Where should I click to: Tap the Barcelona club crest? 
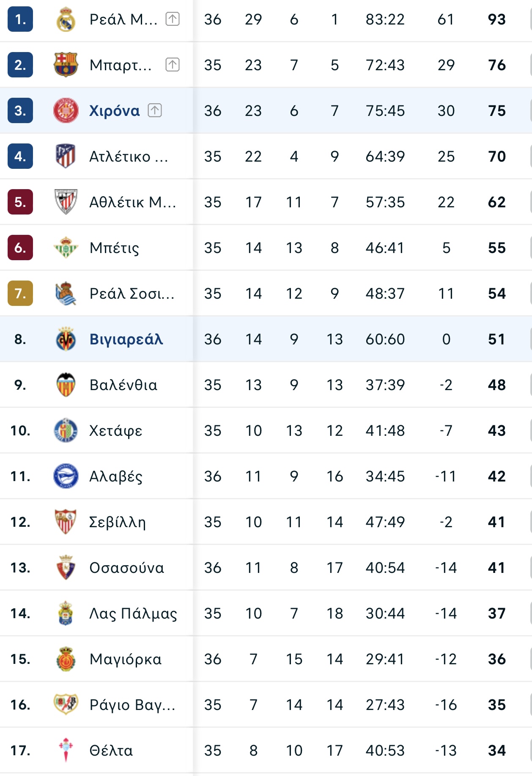[66, 65]
